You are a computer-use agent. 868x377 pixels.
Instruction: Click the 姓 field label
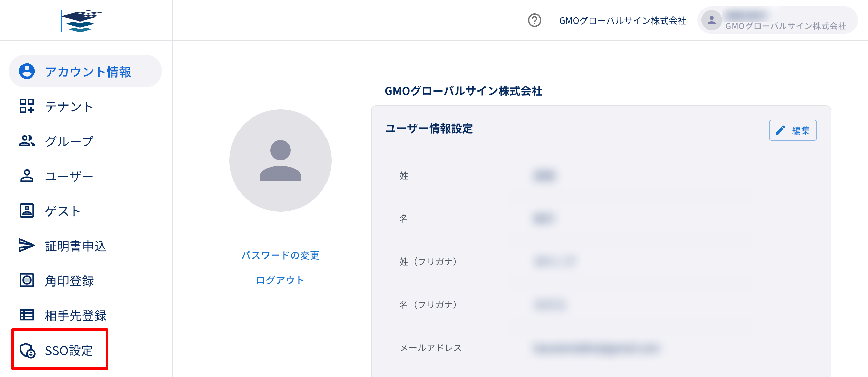tap(404, 176)
